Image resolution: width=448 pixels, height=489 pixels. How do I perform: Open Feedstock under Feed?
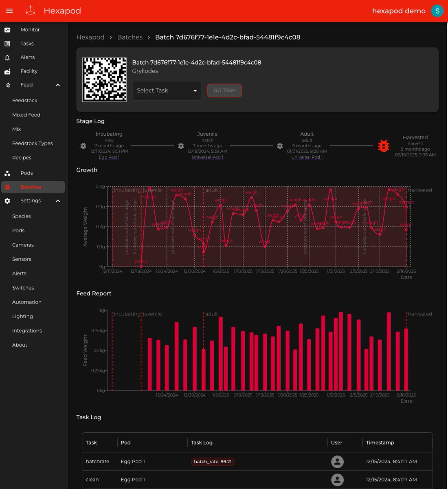[25, 101]
